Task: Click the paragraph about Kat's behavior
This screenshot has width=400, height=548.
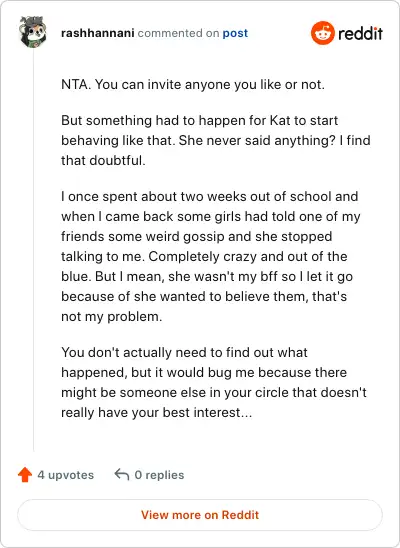Action: click(216, 140)
